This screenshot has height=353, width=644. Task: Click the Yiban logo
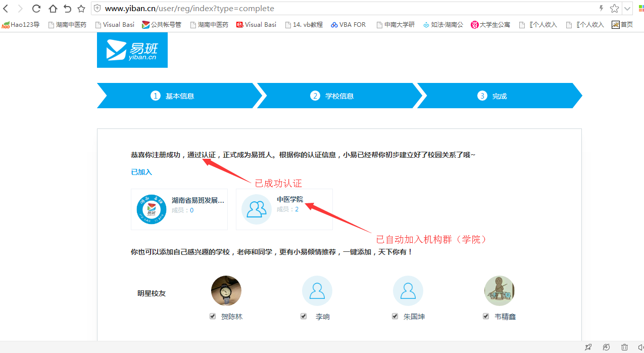tap(132, 50)
